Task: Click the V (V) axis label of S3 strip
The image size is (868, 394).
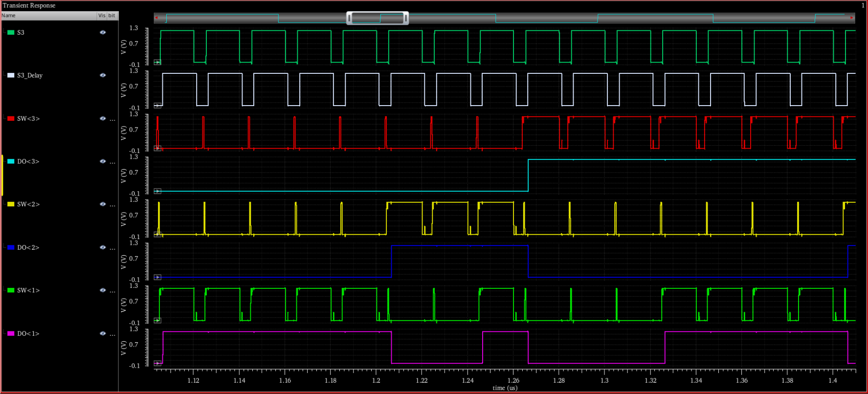Action: click(x=123, y=46)
